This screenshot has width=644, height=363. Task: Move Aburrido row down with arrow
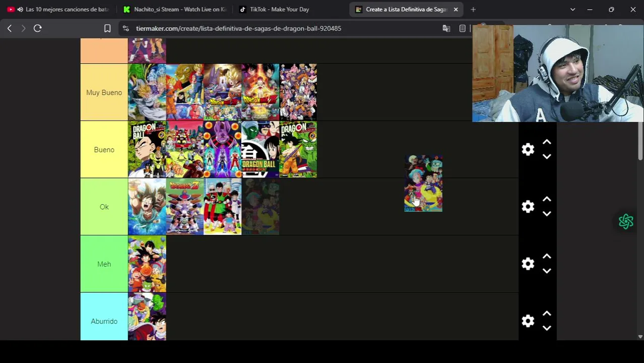coord(547,328)
